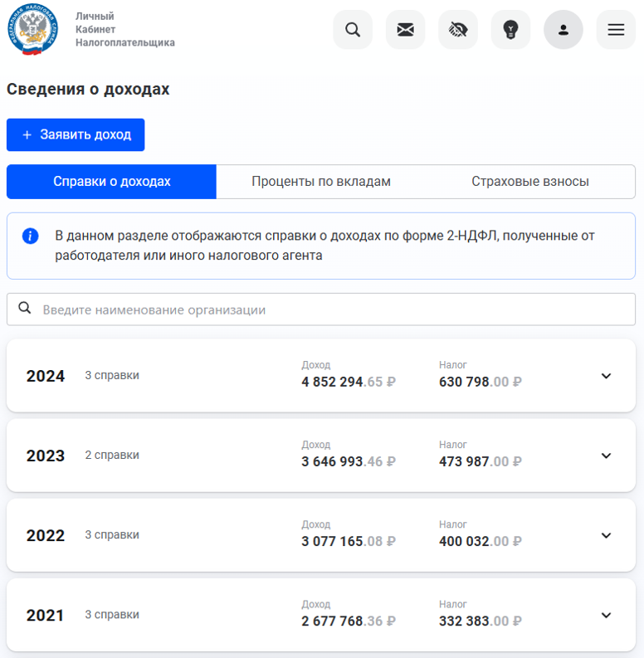Select 'Справки о доходах' tab
Viewport: 644px width, 658px height.
point(112,181)
